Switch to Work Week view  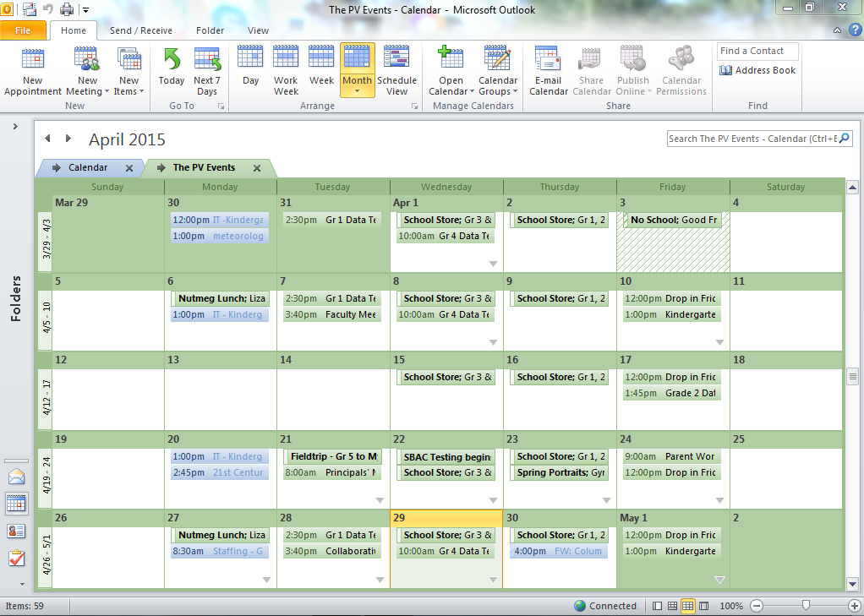tap(286, 72)
